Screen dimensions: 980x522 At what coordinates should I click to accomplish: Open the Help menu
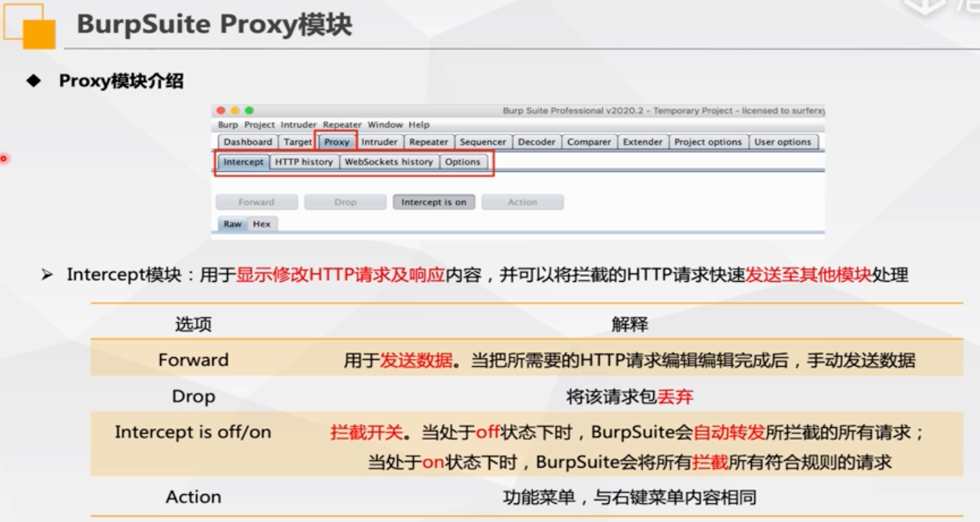click(419, 125)
